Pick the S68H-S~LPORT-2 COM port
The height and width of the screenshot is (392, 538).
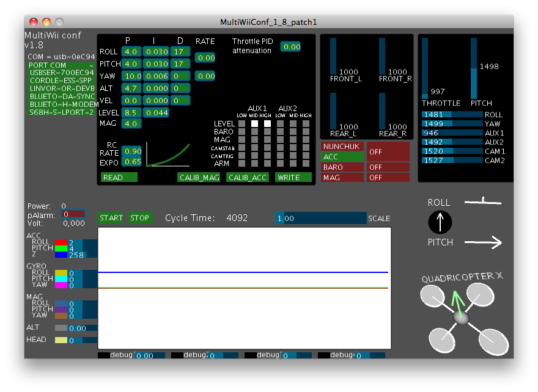tap(61, 112)
